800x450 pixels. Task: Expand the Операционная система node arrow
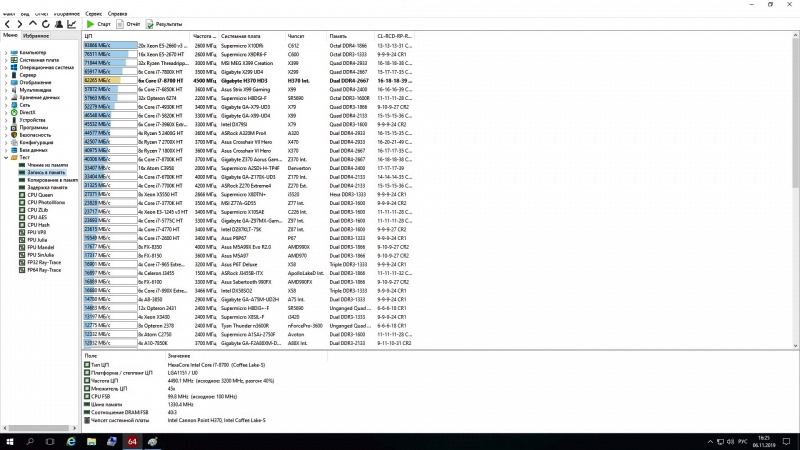point(6,67)
